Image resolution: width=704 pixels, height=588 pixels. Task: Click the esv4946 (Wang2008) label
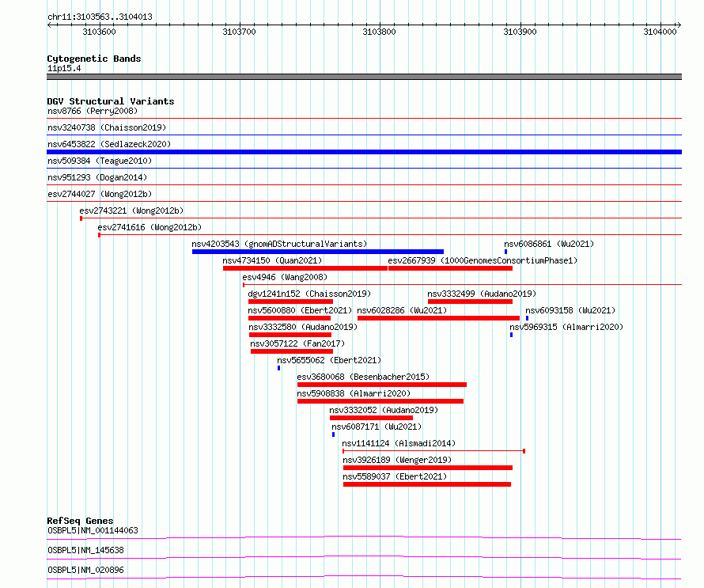(285, 277)
